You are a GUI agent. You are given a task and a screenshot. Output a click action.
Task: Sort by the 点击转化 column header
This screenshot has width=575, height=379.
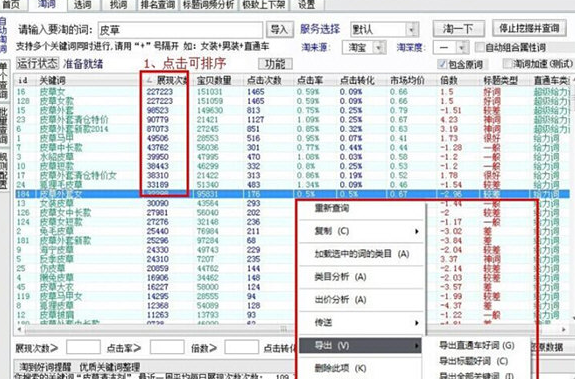[x=360, y=80]
